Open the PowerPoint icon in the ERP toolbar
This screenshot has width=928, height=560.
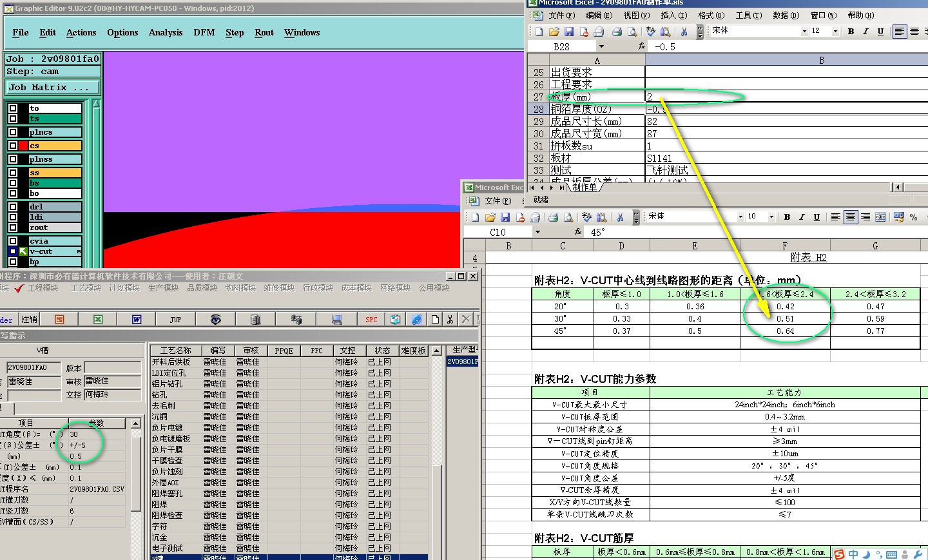59,320
